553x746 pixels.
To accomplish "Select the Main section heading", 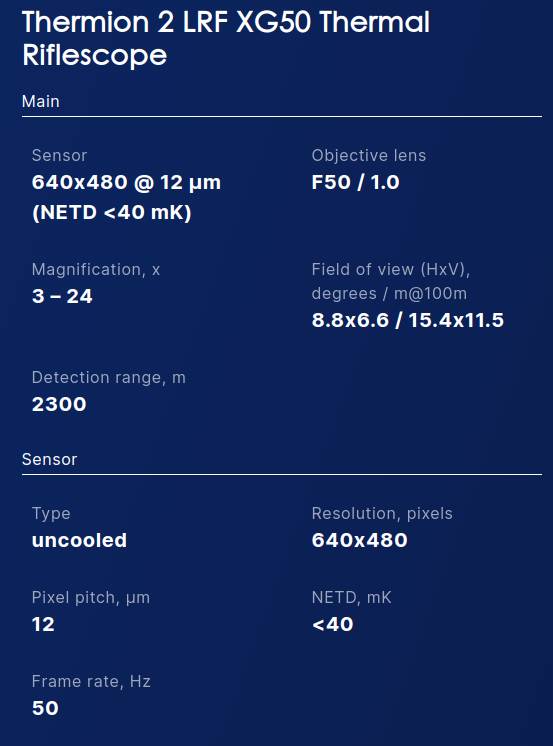I will point(40,101).
